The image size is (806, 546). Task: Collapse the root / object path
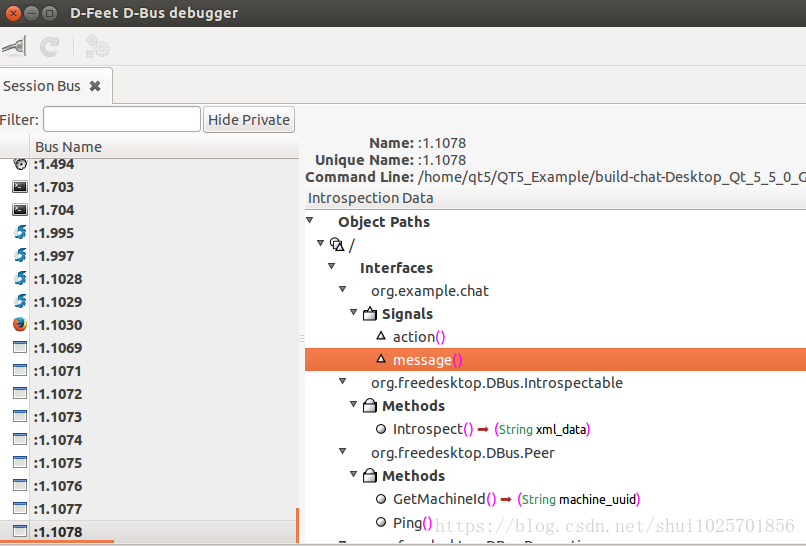(x=321, y=243)
